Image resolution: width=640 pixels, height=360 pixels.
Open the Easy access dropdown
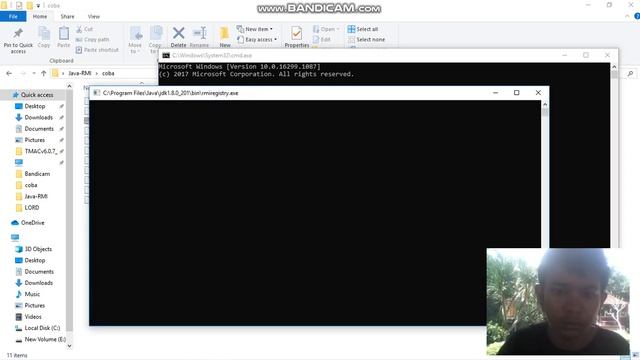pos(257,40)
